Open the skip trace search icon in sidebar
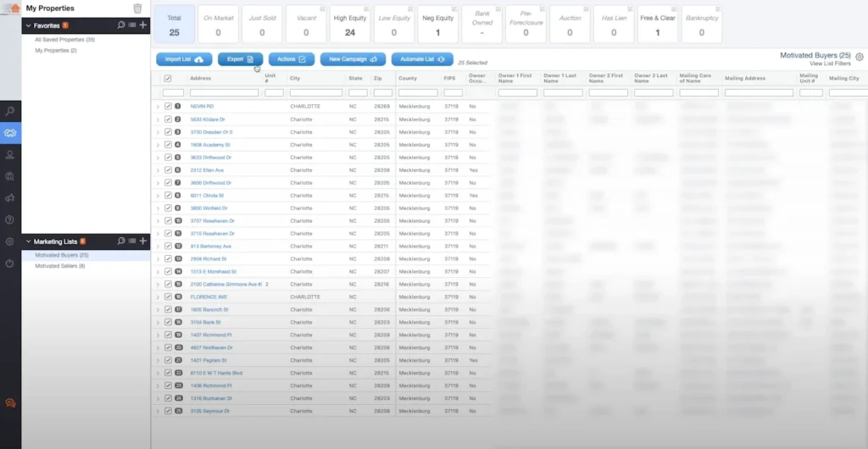Image resolution: width=868 pixels, height=449 pixels. [10, 176]
